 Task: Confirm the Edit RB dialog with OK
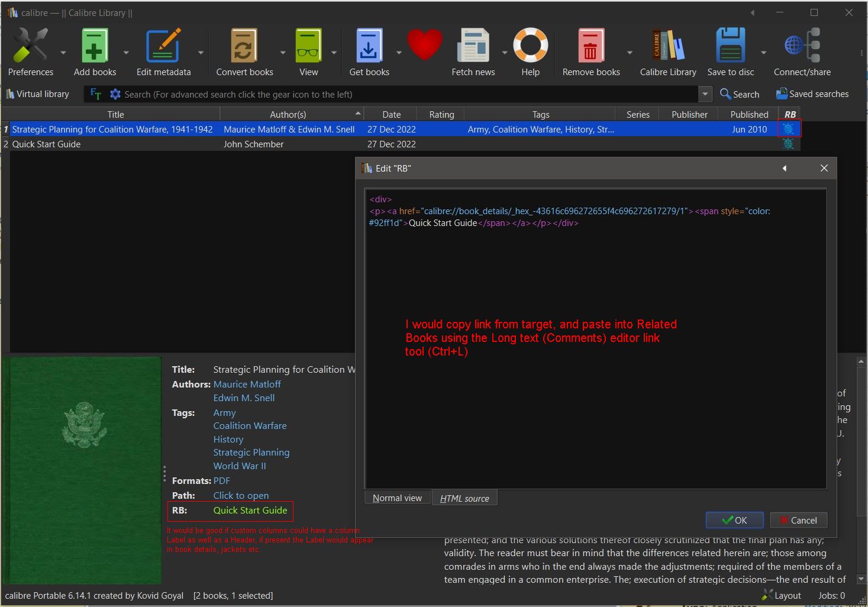pyautogui.click(x=735, y=520)
